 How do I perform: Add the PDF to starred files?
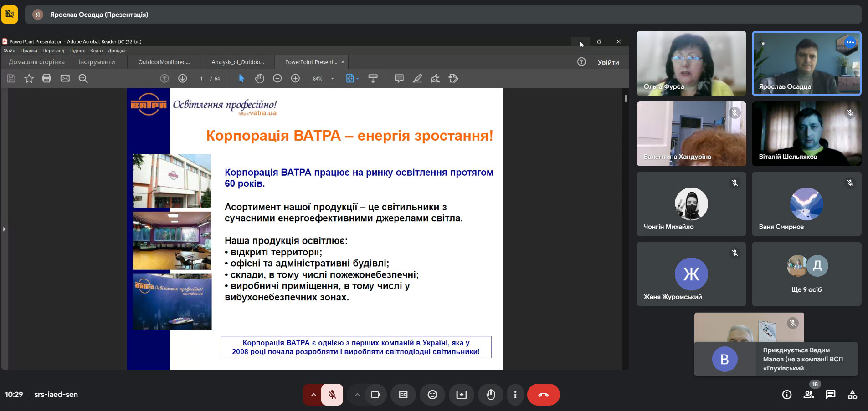tap(29, 79)
